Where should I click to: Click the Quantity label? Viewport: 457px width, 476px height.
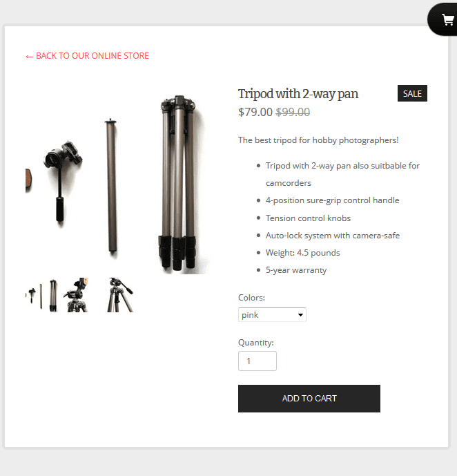click(x=255, y=343)
